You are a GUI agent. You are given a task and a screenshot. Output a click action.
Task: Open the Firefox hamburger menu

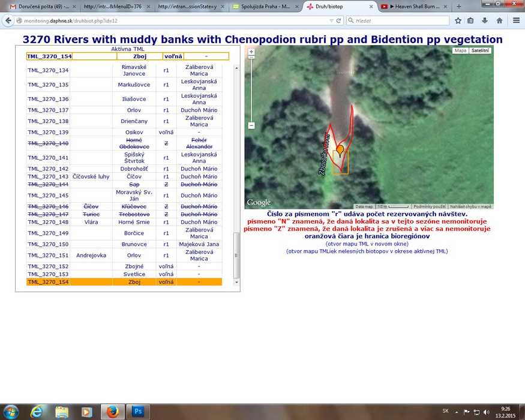click(516, 21)
